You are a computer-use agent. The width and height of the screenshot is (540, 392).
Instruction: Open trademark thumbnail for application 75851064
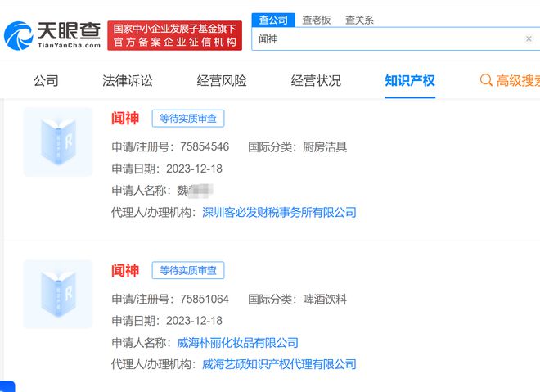[x=58, y=294]
